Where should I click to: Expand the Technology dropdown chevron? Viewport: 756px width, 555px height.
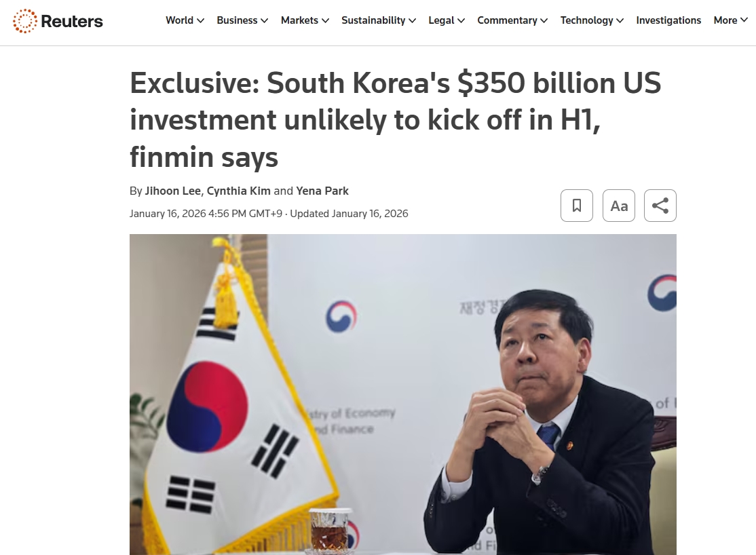click(x=620, y=21)
